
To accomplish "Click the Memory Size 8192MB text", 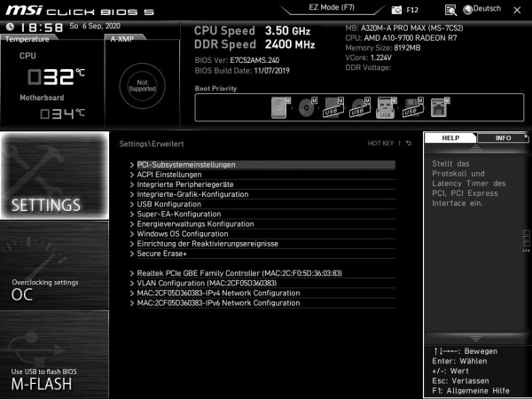I will (x=383, y=48).
